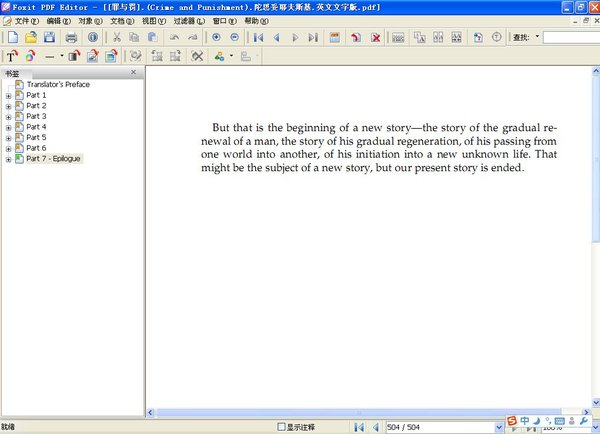Image resolution: width=600 pixels, height=434 pixels.
Task: Open input method soft keyboard icon
Action: [559, 421]
